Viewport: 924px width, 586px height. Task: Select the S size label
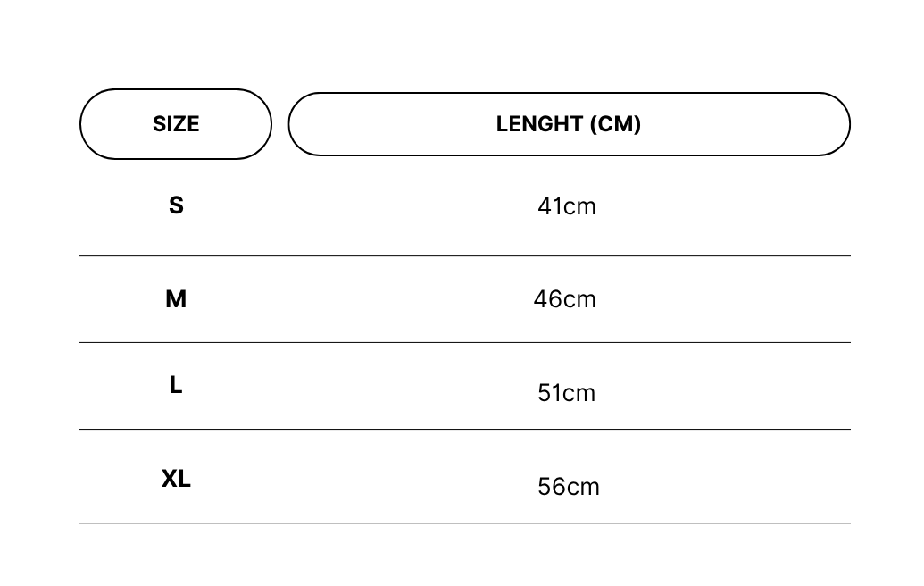(176, 205)
